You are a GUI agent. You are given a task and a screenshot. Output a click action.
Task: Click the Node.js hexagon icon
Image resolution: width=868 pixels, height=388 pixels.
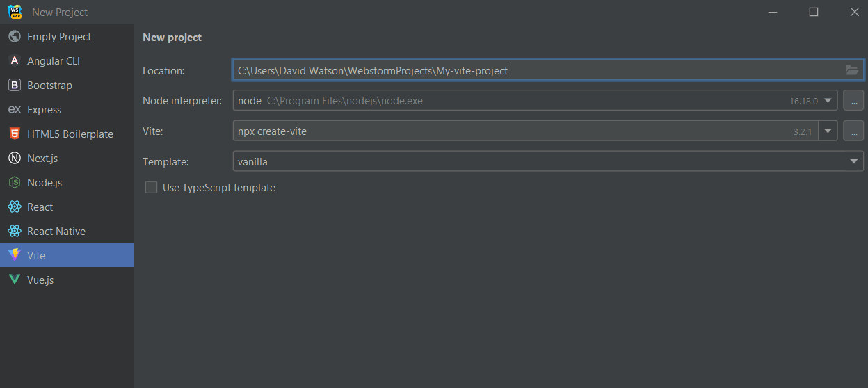coord(14,183)
